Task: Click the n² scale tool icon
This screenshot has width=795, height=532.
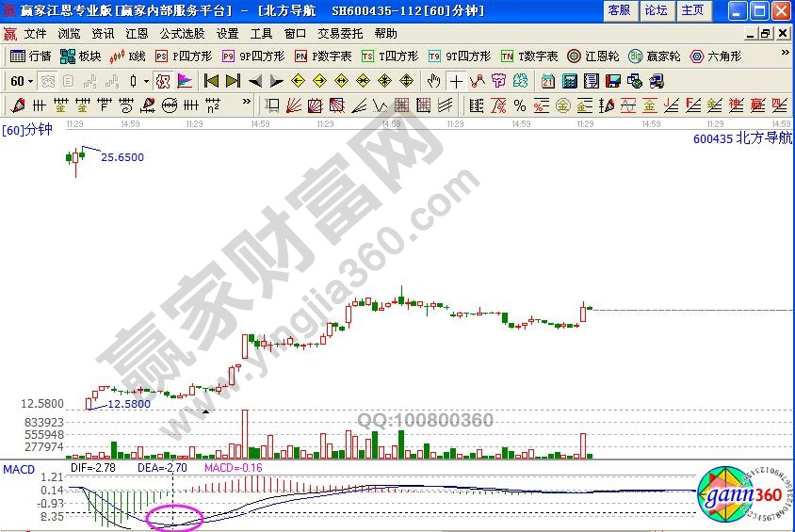Action: pyautogui.click(x=213, y=105)
